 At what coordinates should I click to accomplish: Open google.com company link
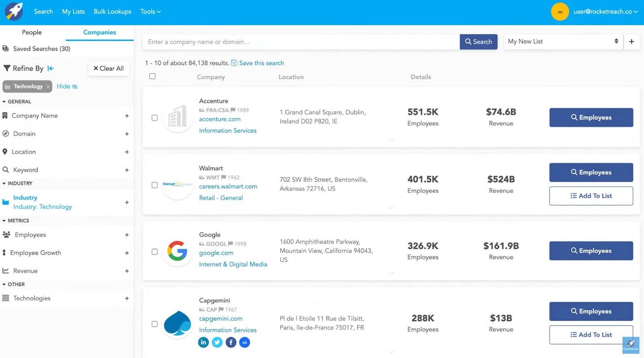(216, 253)
